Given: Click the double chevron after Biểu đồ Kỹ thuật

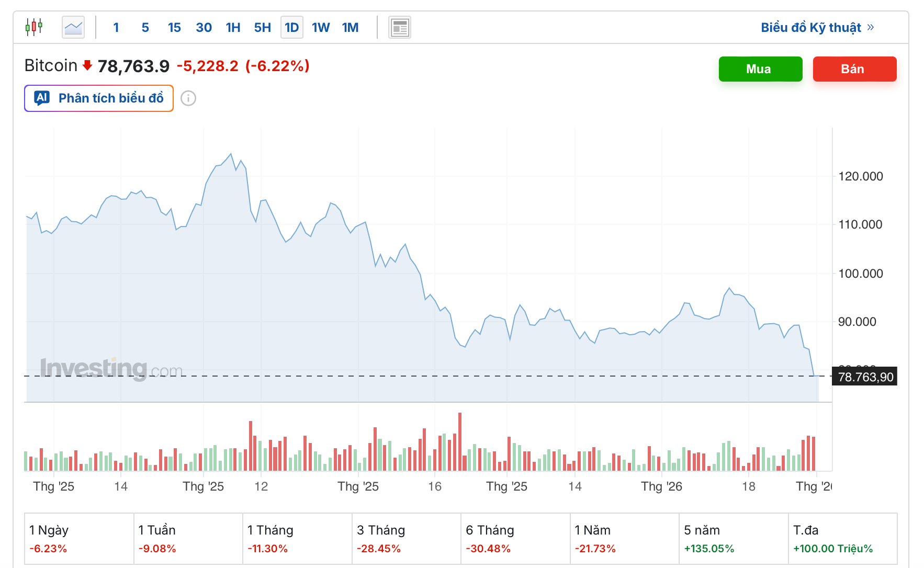Looking at the screenshot, I should tap(871, 27).
